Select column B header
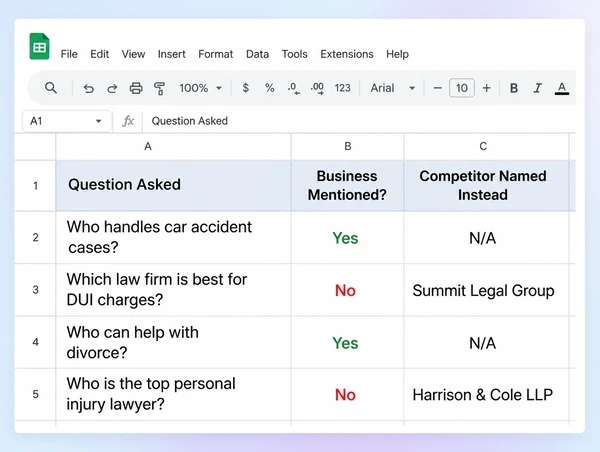The image size is (600, 452). (x=347, y=146)
